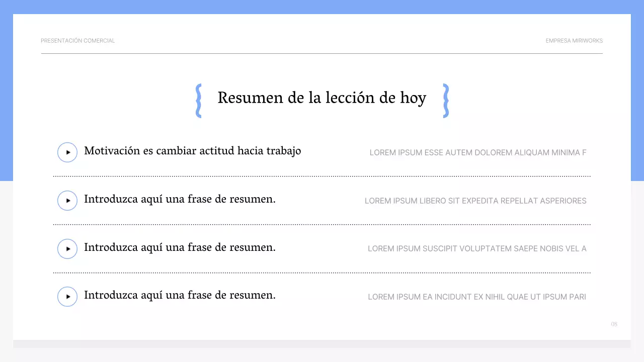Select the lorem ipsum text beside Motivación
This screenshot has width=644, height=362.
pyautogui.click(x=477, y=152)
